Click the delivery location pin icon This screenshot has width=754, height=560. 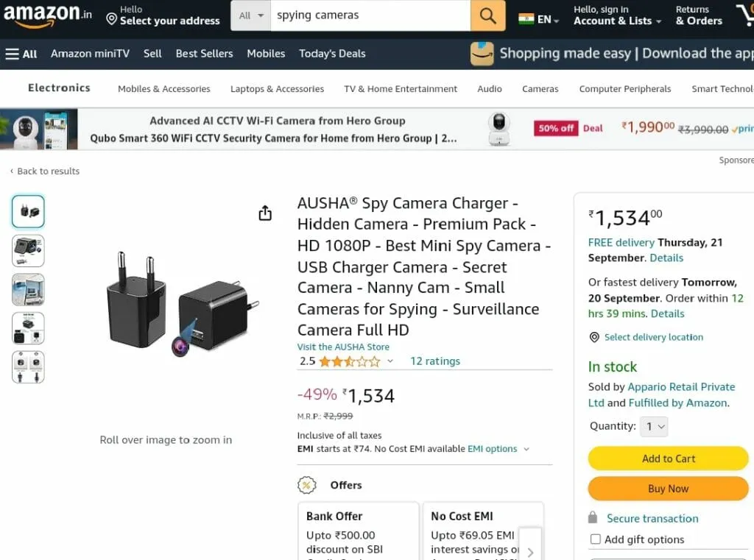(x=594, y=338)
